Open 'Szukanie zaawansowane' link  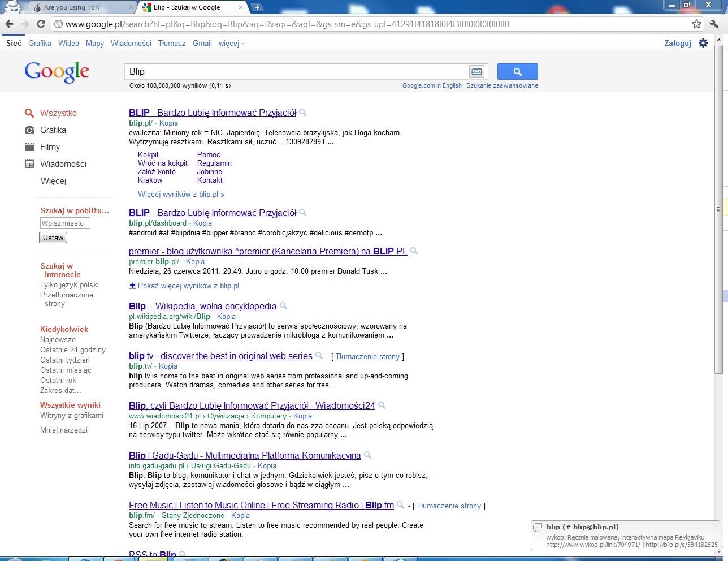coord(502,85)
